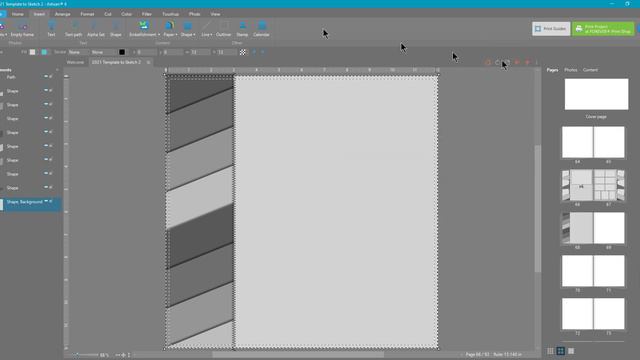Click the canvas vertical scrollbar
Image resolution: width=640 pixels, height=360 pixels.
coord(538,208)
